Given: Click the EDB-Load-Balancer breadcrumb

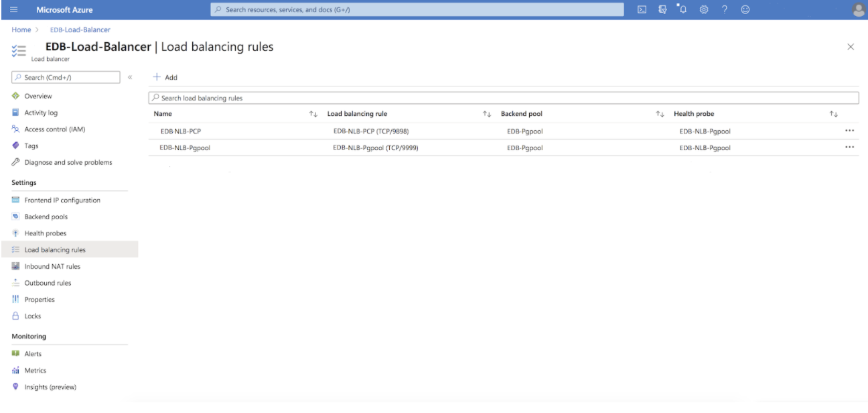Looking at the screenshot, I should [80, 29].
